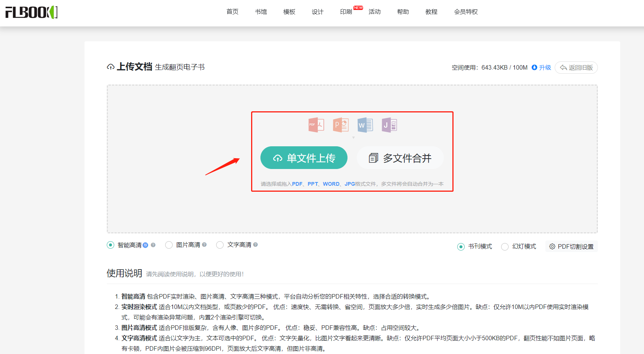Open the 教程 nav item
The image size is (644, 354).
point(432,12)
